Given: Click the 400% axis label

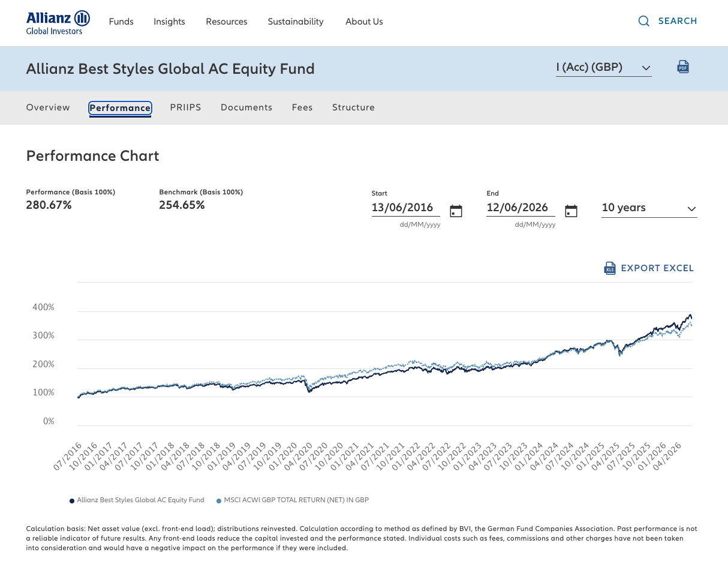Looking at the screenshot, I should [x=44, y=307].
